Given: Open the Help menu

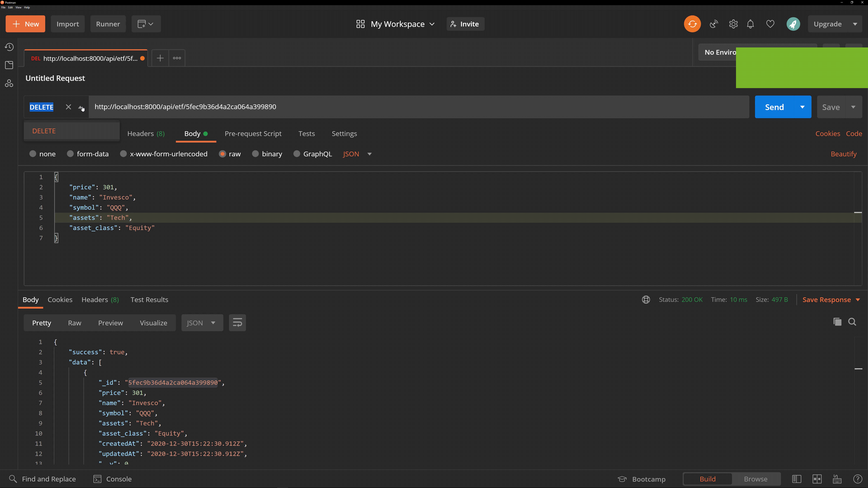Looking at the screenshot, I should tap(27, 7).
